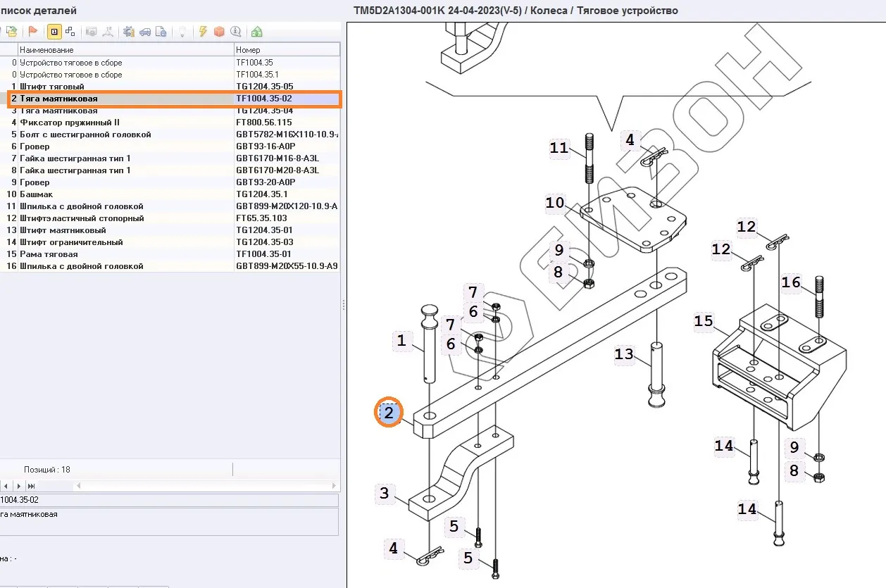The height and width of the screenshot is (588, 886).
Task: Click the yellow lightning bolt icon
Action: point(203,32)
